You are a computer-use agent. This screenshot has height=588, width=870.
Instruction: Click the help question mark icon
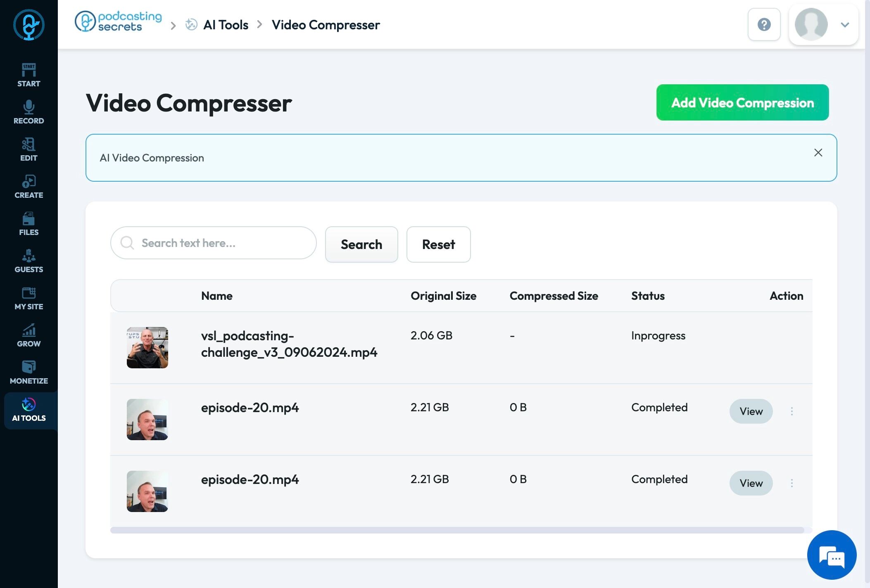764,24
